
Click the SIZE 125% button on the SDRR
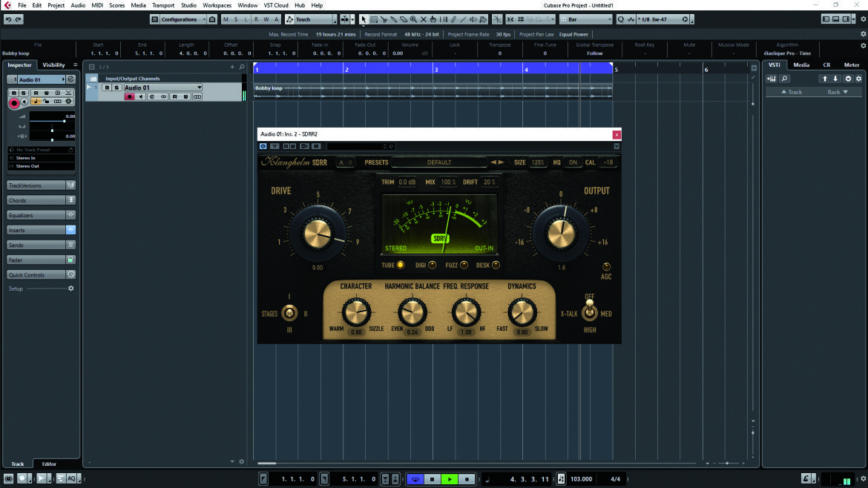click(x=538, y=162)
